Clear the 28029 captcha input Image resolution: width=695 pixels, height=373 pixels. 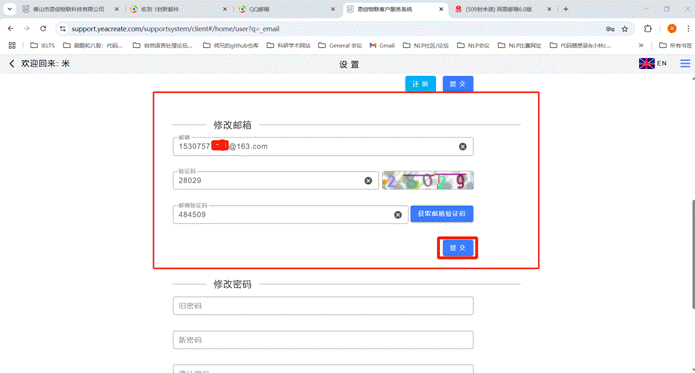click(368, 181)
